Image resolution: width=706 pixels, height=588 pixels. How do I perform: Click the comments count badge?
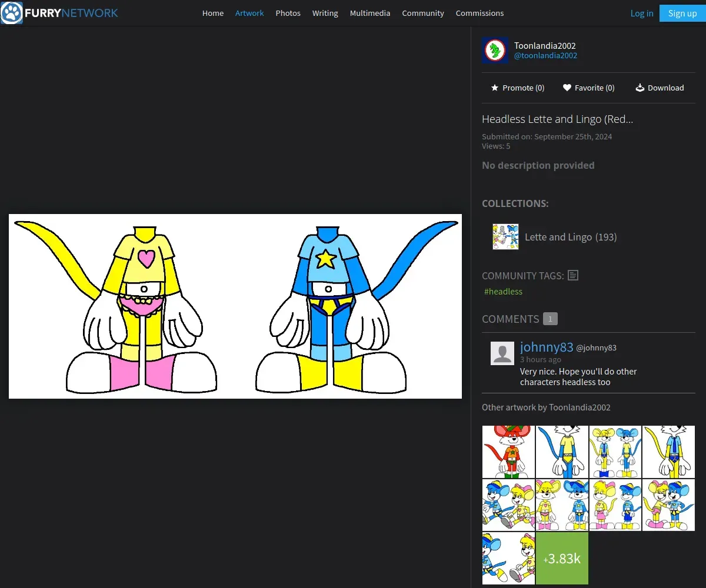550,319
